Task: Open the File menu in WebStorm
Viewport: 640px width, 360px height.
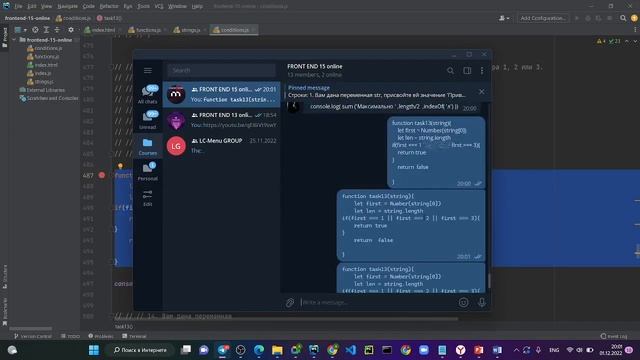Action: click(18, 6)
